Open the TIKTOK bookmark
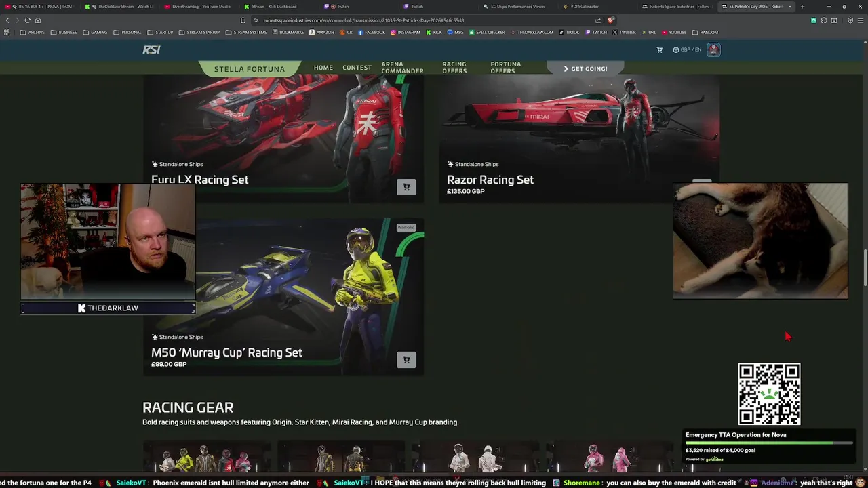The width and height of the screenshot is (868, 488). point(569,32)
